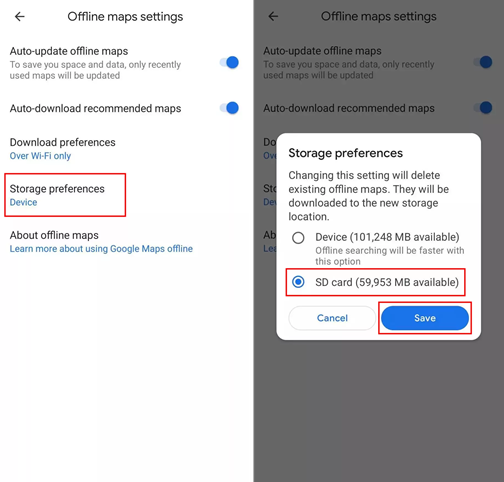Tap the blue Device value under Storage preferences

23,202
